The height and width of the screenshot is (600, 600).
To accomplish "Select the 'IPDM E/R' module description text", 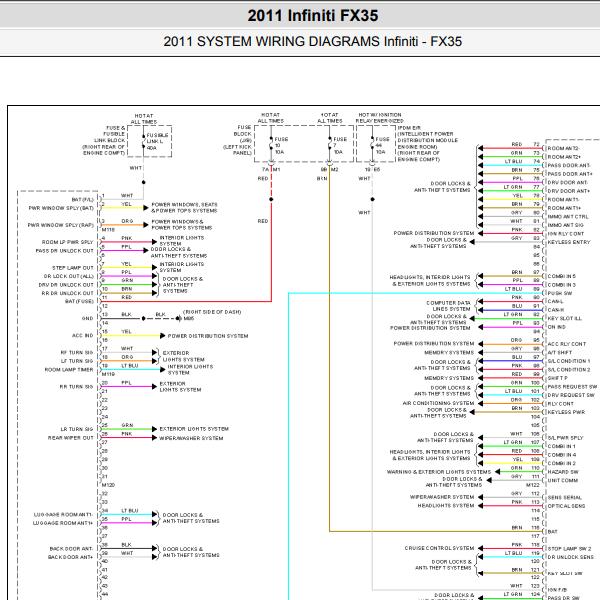I will pos(427,143).
